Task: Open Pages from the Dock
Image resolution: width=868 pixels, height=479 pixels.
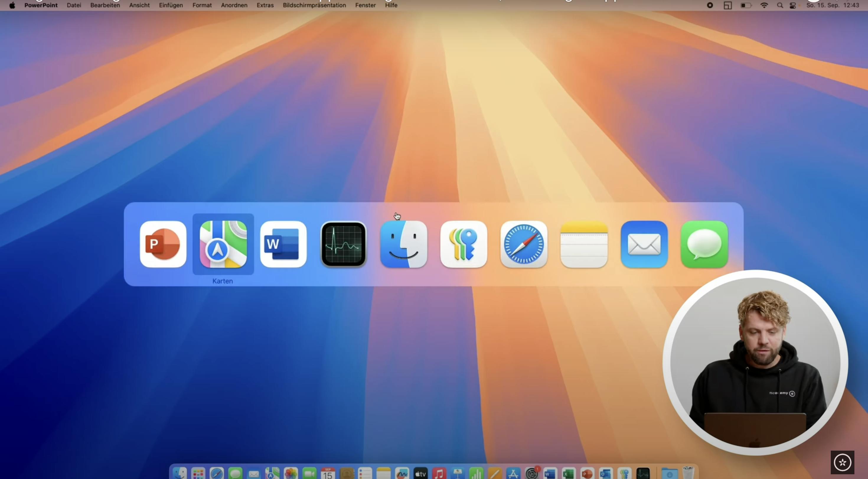Action: click(495, 473)
